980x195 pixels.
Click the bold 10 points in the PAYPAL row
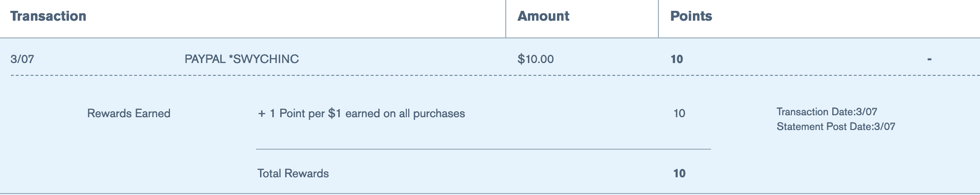coord(677,59)
